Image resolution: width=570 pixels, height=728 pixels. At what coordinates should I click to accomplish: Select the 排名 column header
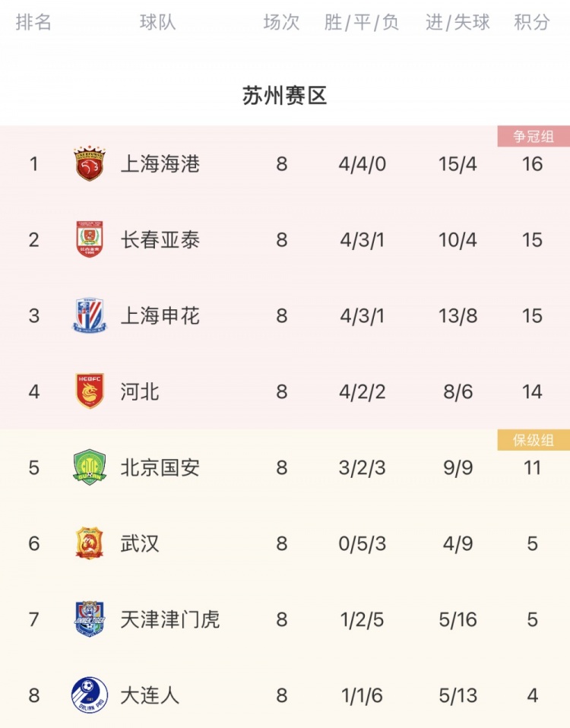33,22
